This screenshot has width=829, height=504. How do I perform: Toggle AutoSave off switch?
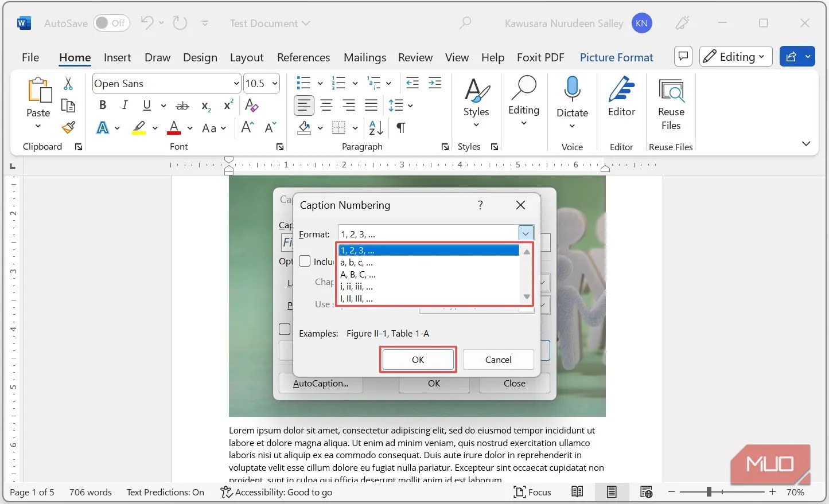pos(111,23)
